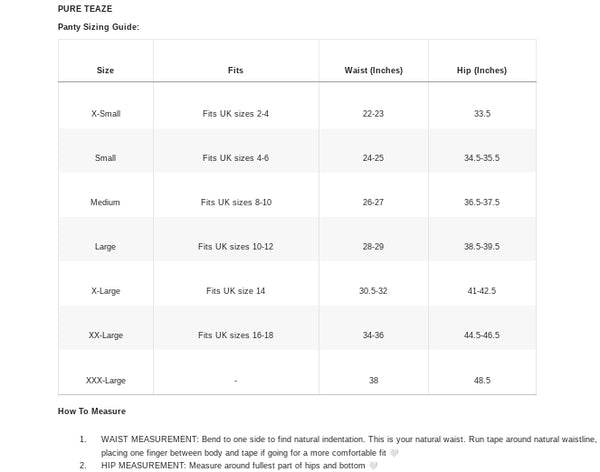
Task: Click the How To Measure heading
Action: click(92, 411)
